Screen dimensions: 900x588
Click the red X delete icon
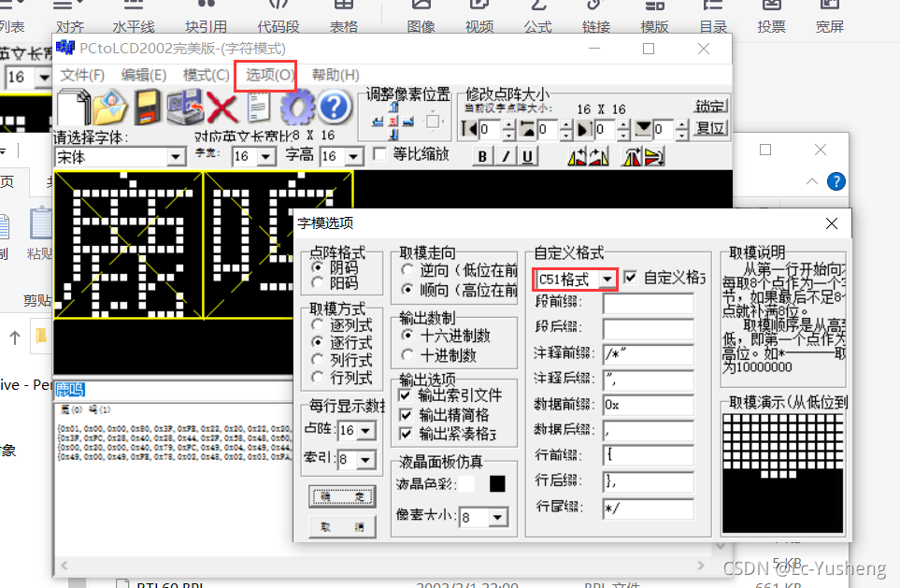click(x=222, y=108)
